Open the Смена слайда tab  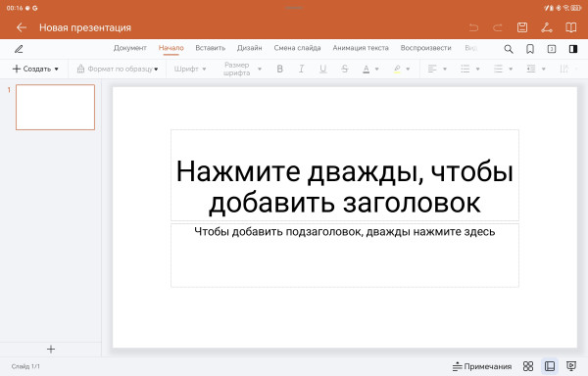pos(297,48)
